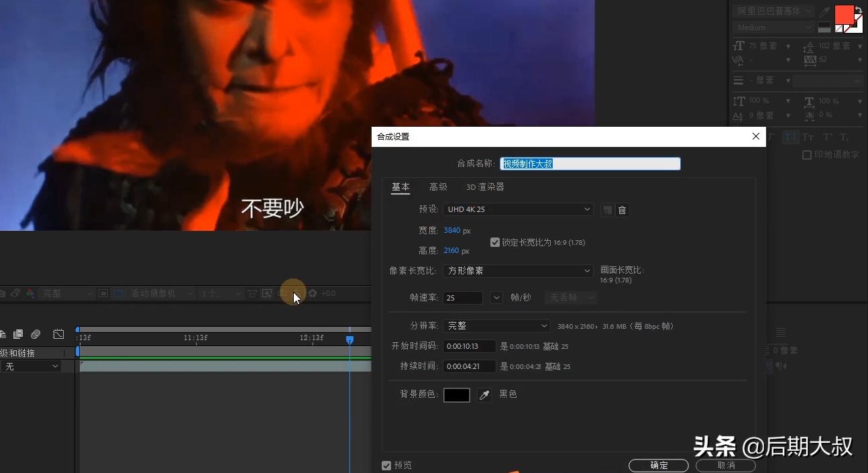Click the save preset icon beside preset dropdown
Image resolution: width=868 pixels, height=473 pixels.
click(606, 209)
